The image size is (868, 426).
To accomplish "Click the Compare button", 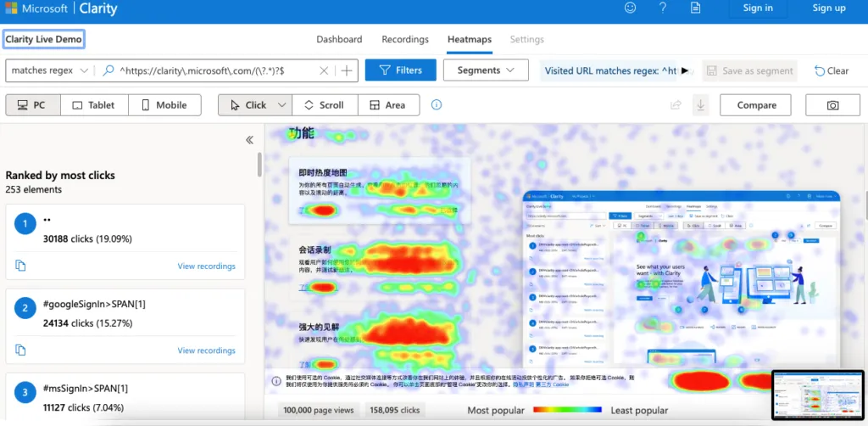I will coord(755,105).
